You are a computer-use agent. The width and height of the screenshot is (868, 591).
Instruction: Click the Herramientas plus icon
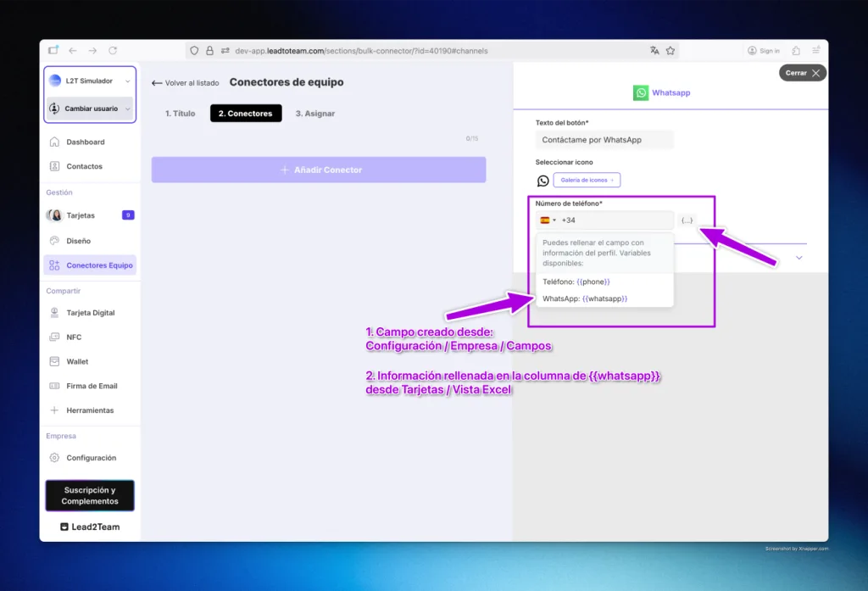[x=54, y=410]
